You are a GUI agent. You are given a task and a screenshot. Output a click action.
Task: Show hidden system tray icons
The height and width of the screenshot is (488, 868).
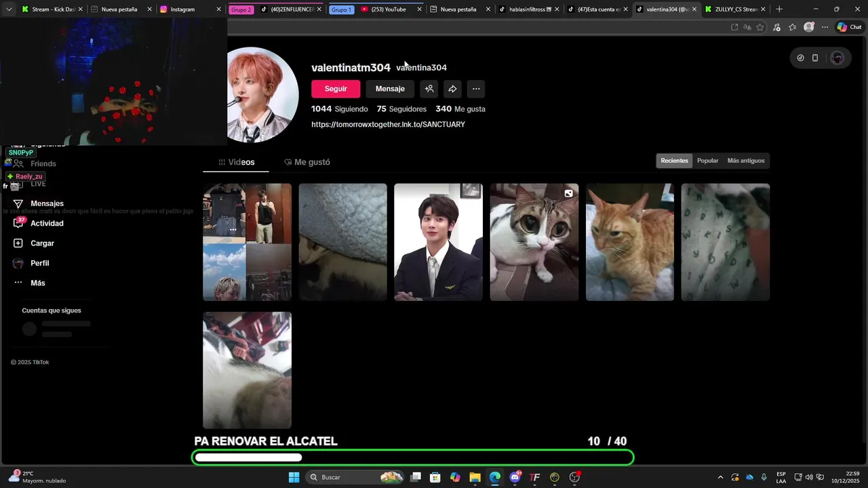[x=720, y=477]
